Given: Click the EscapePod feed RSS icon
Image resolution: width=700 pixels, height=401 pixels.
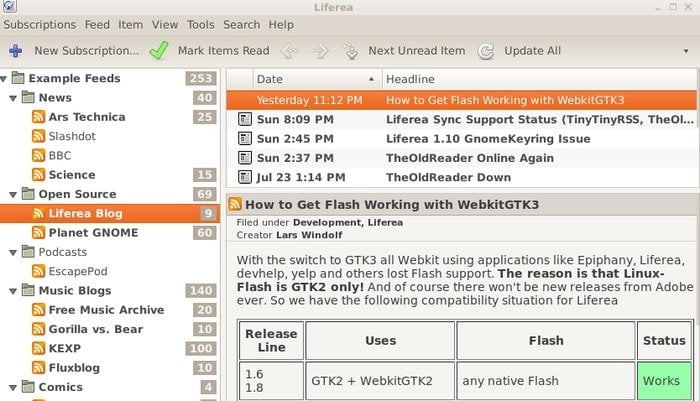Looking at the screenshot, I should [x=38, y=271].
